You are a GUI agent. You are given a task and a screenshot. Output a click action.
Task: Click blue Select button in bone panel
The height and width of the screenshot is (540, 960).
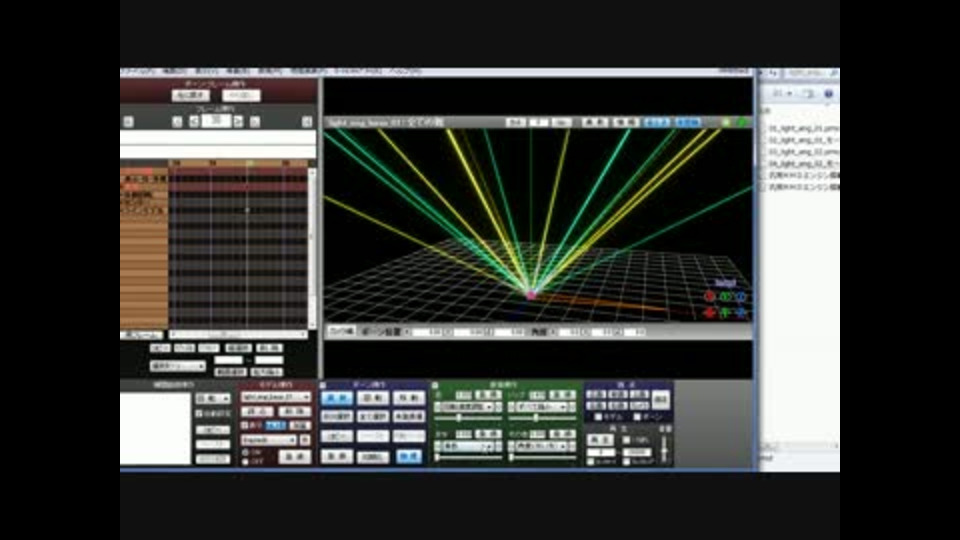[337, 398]
